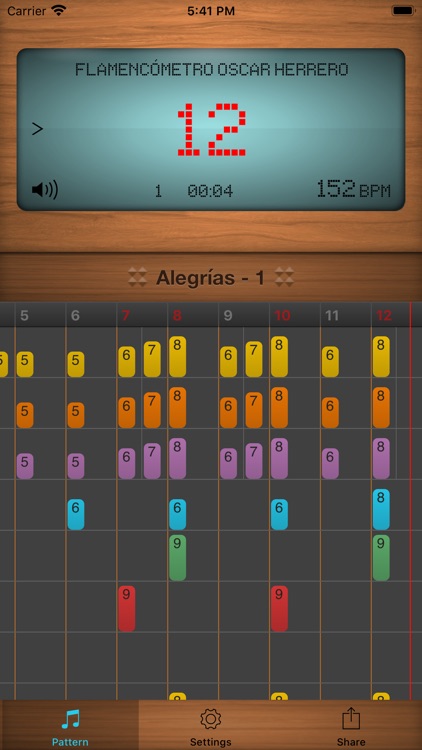Tap the 5:41 PM clock
The image size is (422, 750).
[211, 11]
